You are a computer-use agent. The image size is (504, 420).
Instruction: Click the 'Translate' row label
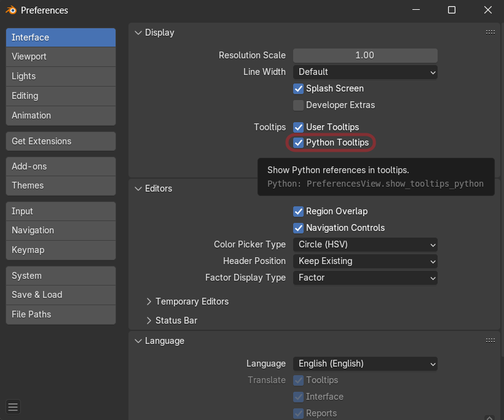[267, 380]
